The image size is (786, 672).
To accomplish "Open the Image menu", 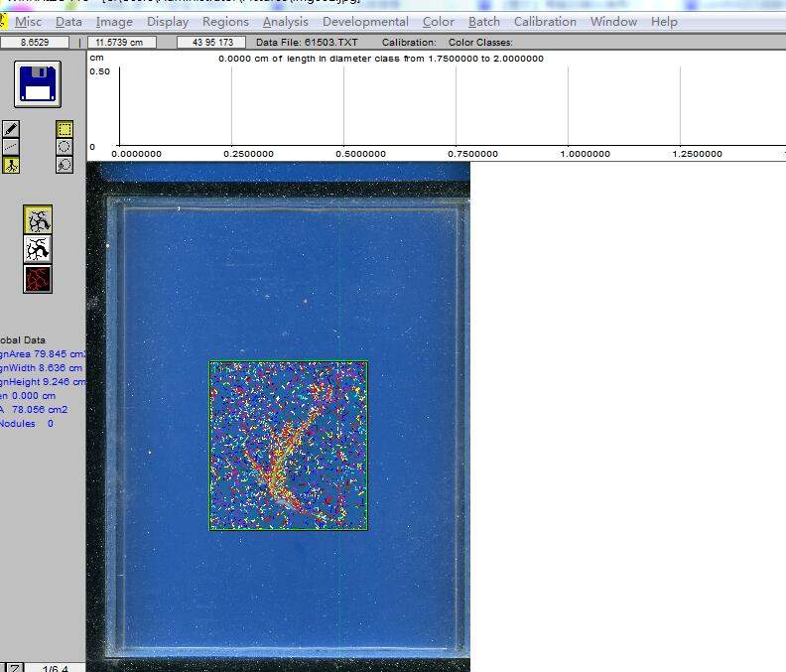I will (x=114, y=22).
